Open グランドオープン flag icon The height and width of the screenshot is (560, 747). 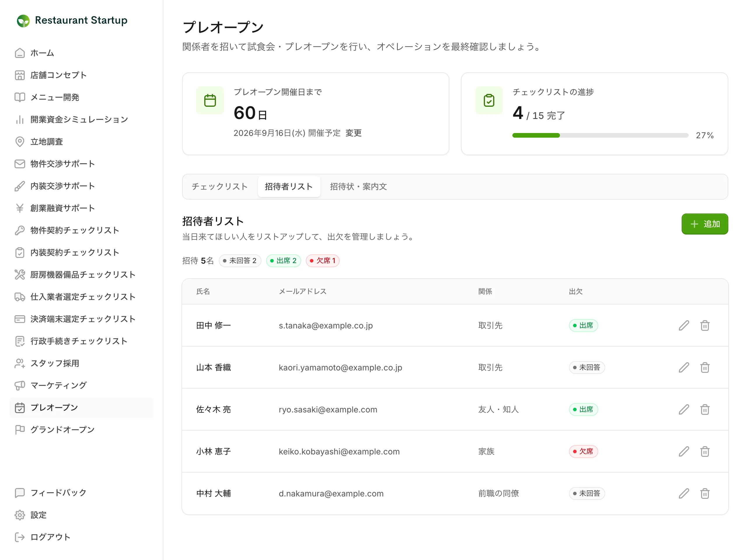coord(20,430)
